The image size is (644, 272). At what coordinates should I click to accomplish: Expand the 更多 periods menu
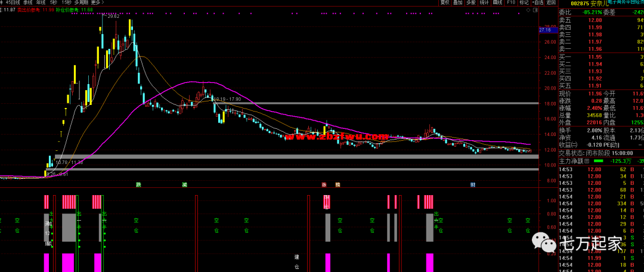[95, 3]
